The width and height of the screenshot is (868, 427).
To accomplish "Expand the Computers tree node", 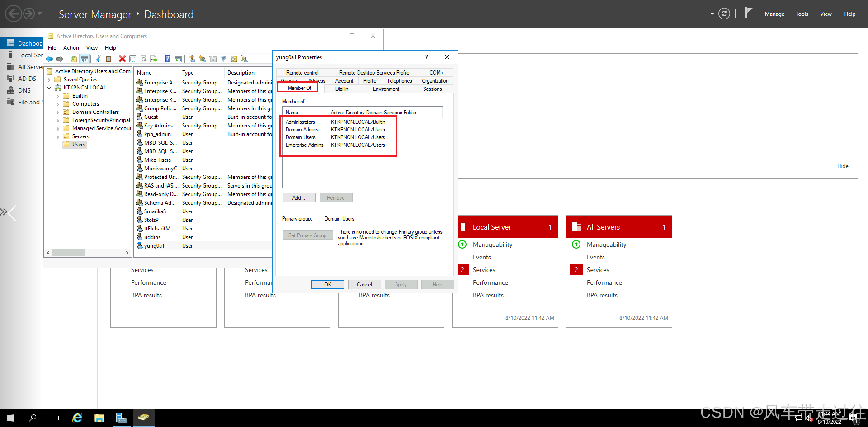I will (58, 104).
